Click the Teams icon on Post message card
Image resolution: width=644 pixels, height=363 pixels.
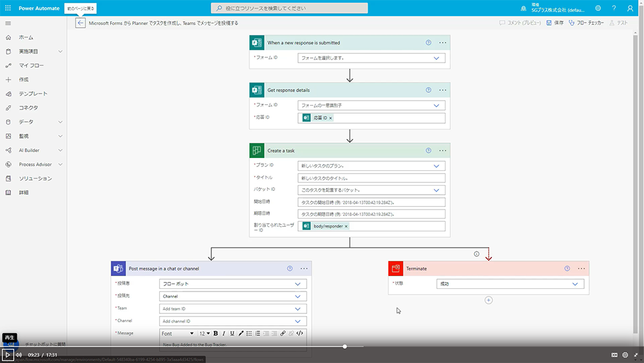[x=118, y=268]
